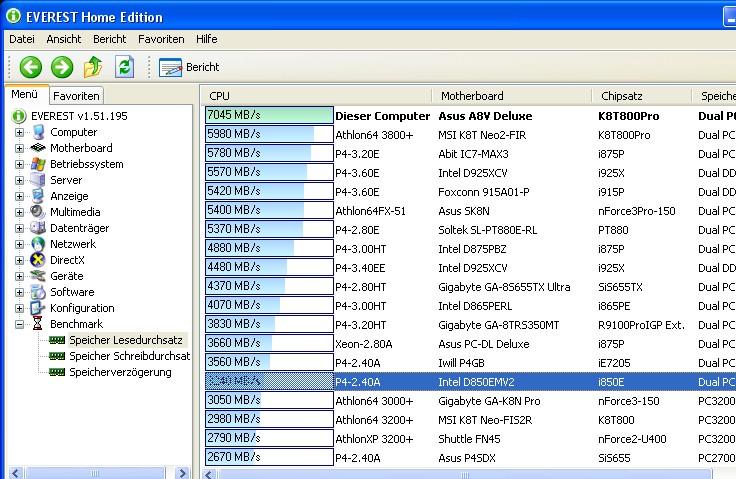Open the Ansicht menu
The image size is (736, 479).
click(64, 39)
